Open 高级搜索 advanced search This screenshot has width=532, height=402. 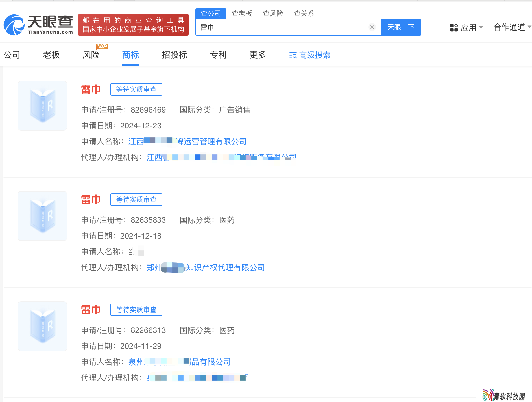pos(310,55)
